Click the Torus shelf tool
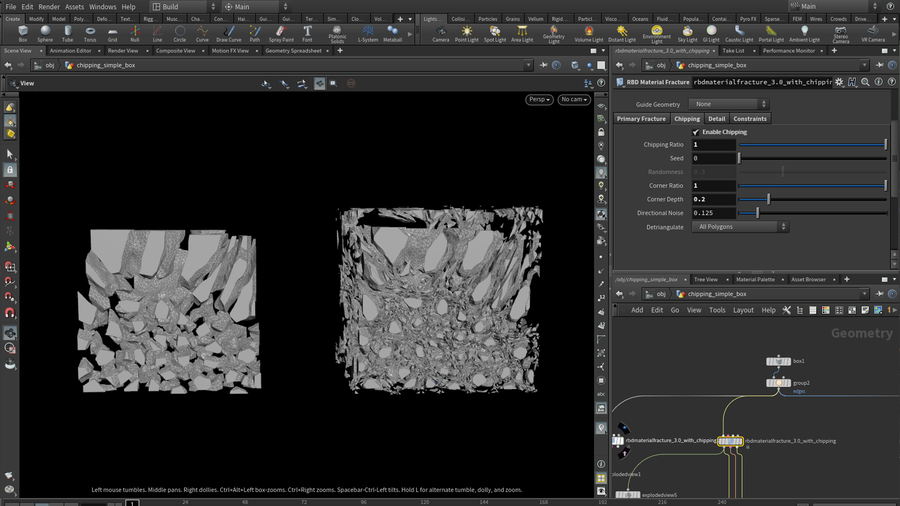 point(90,33)
